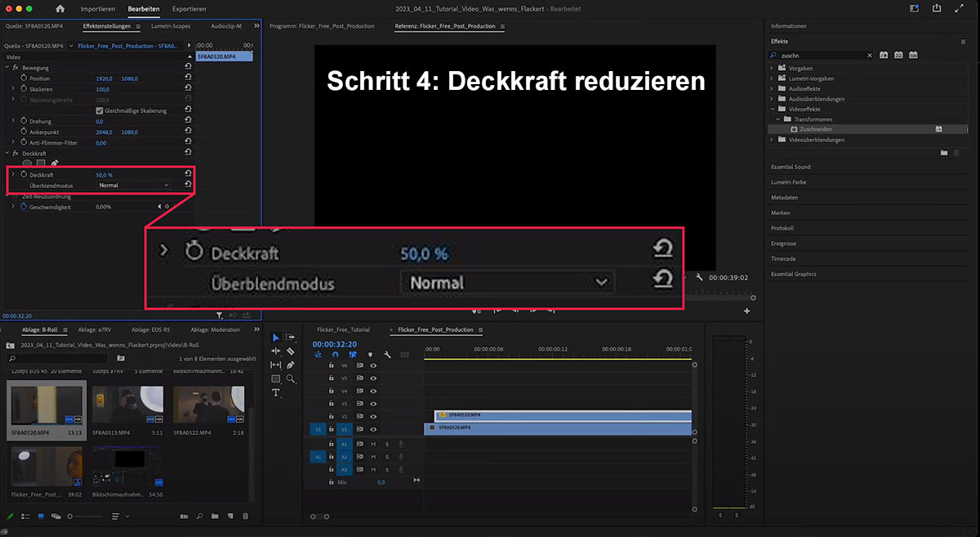Open timeline display settings wrench
980x537 pixels.
387,355
